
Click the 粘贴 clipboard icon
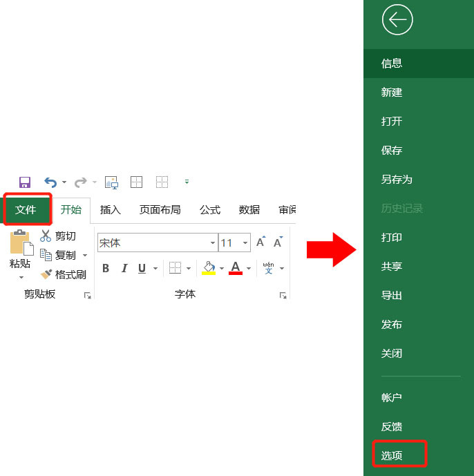coord(21,242)
